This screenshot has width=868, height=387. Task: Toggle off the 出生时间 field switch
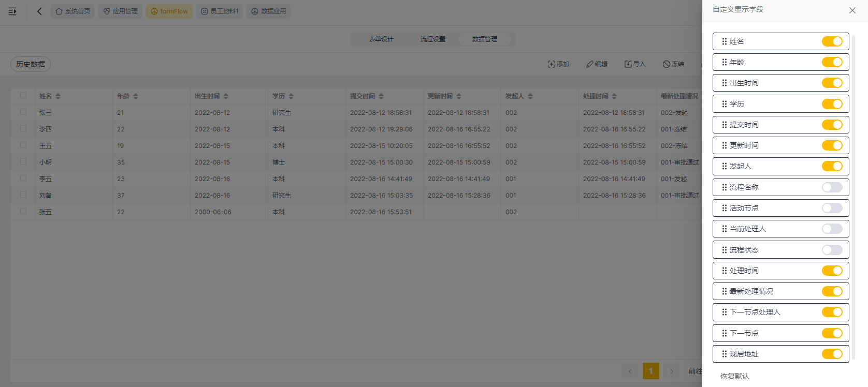(x=832, y=83)
